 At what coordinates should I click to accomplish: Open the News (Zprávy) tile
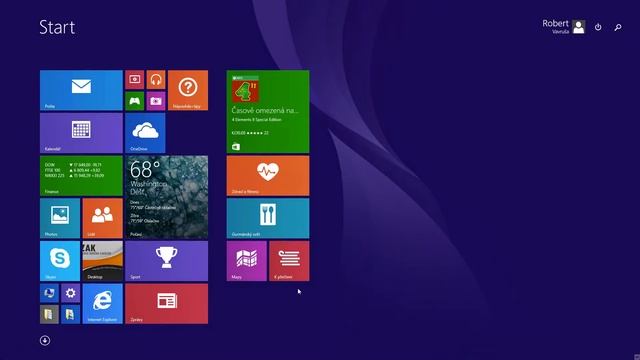[x=167, y=304]
